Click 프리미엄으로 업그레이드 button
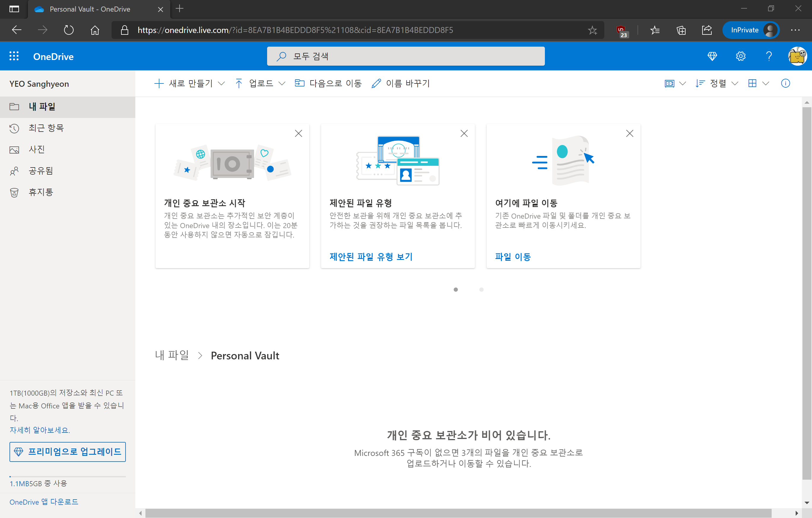The width and height of the screenshot is (812, 518). click(67, 451)
